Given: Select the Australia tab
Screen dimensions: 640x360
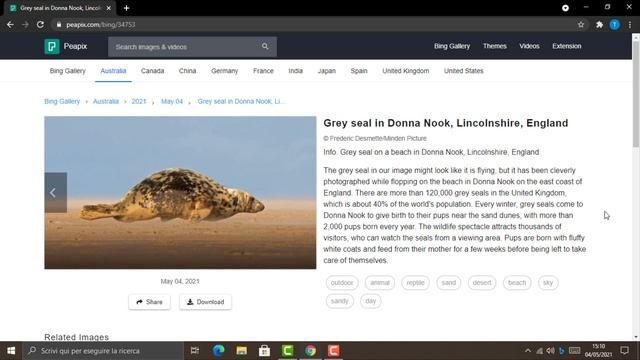Looking at the screenshot, I should (113, 71).
